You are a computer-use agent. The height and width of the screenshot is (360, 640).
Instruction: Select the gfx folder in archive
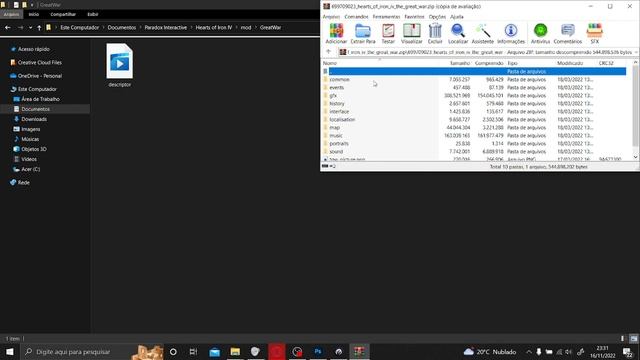click(333, 96)
